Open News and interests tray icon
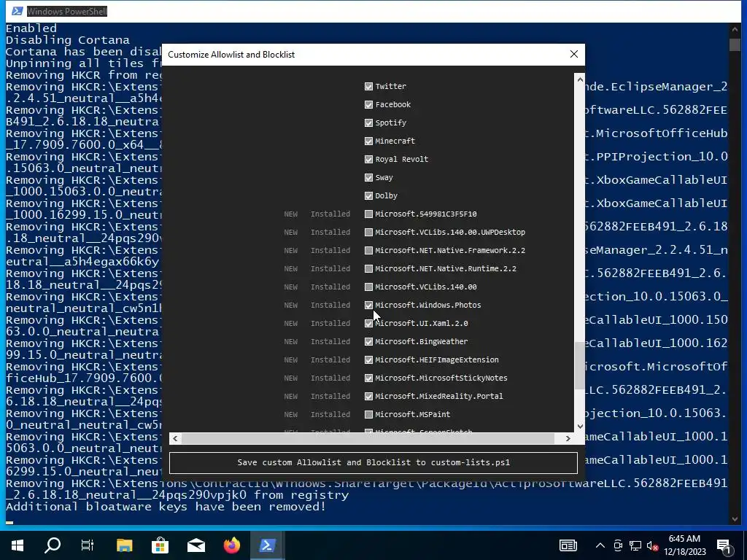The height and width of the screenshot is (560, 747). pos(568,545)
